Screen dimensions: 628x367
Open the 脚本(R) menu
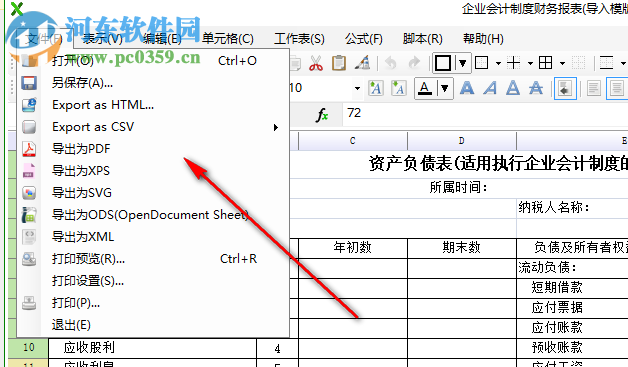pyautogui.click(x=423, y=39)
